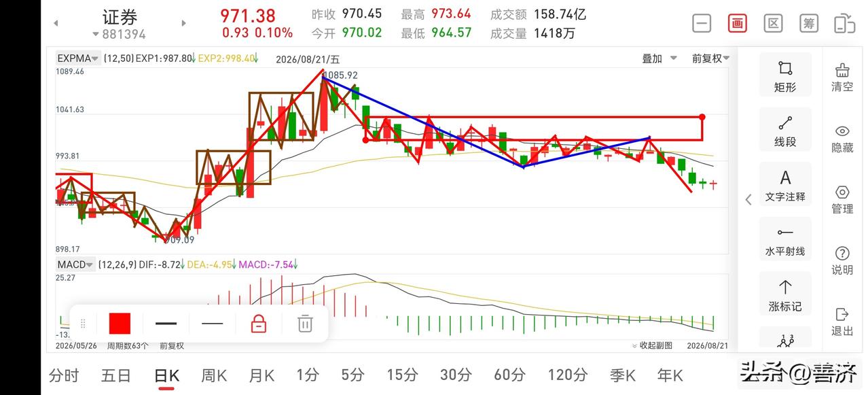Delete selected drawing with trash icon

[x=305, y=324]
